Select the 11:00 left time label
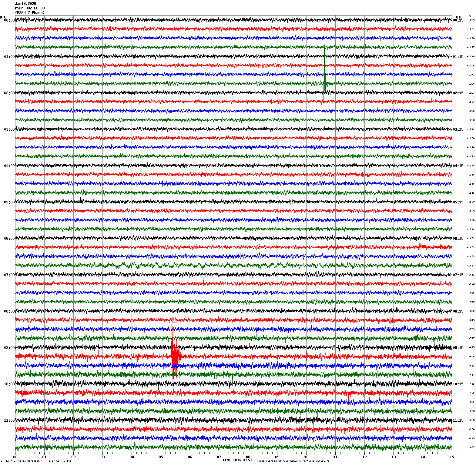476x465 pixels. 9,420
